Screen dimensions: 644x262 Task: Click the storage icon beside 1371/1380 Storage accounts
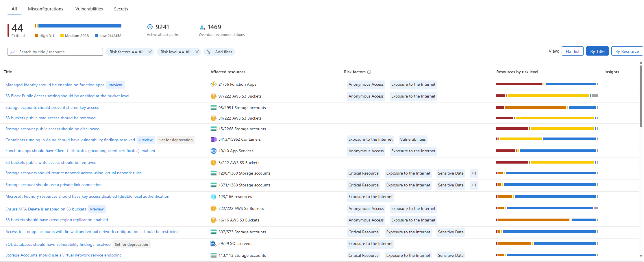(214, 185)
